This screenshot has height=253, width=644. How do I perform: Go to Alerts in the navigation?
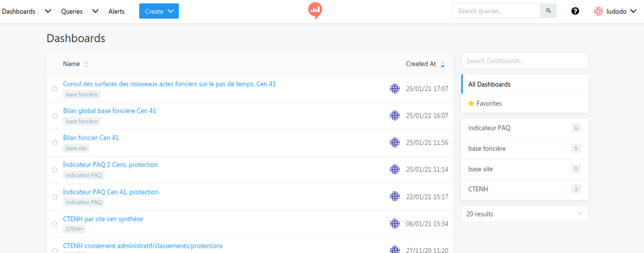116,11
